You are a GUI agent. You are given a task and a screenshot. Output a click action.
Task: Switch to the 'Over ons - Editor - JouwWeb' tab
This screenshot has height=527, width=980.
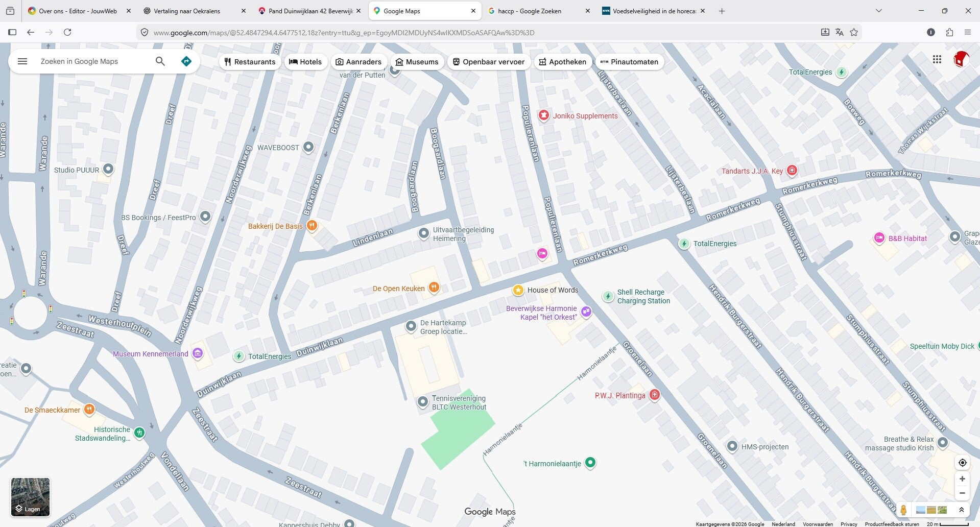click(78, 11)
